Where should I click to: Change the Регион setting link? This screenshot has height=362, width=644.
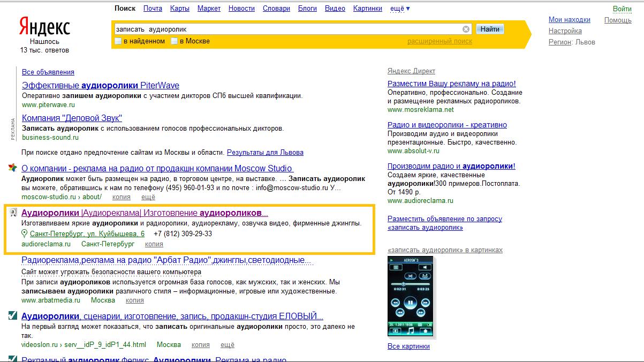(x=560, y=42)
